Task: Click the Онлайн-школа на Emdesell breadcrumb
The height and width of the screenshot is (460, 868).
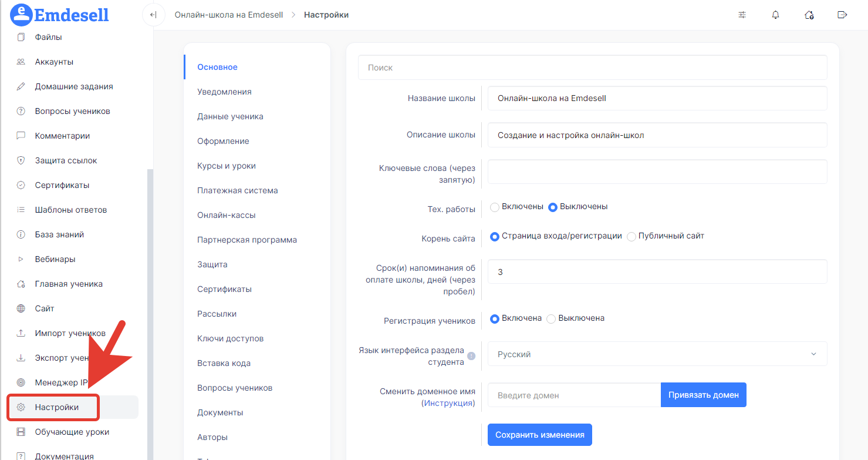Action: 230,15
